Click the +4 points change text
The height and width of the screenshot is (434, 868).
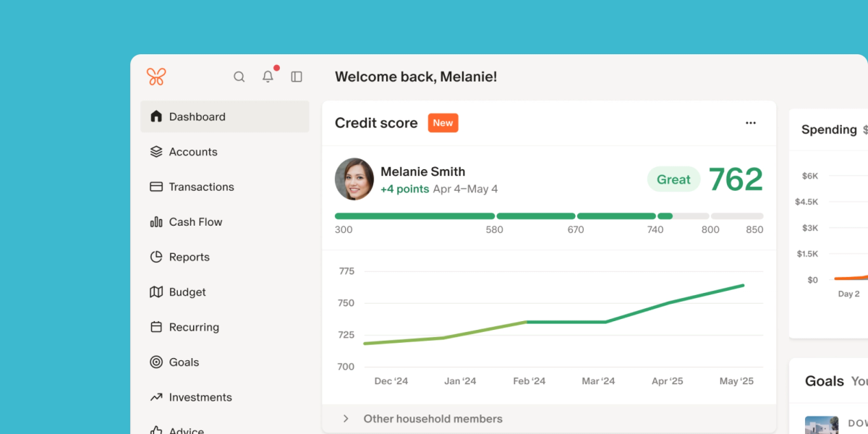(405, 189)
